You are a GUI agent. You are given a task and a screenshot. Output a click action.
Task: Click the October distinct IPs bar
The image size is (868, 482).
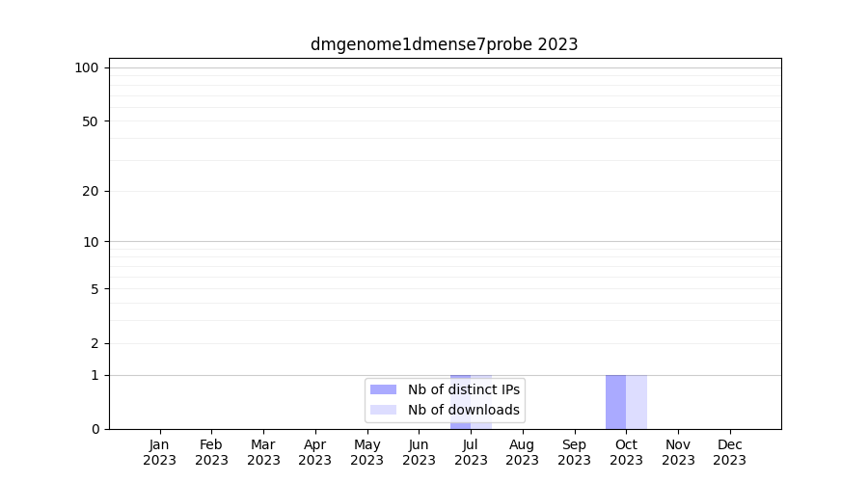pyautogui.click(x=615, y=402)
